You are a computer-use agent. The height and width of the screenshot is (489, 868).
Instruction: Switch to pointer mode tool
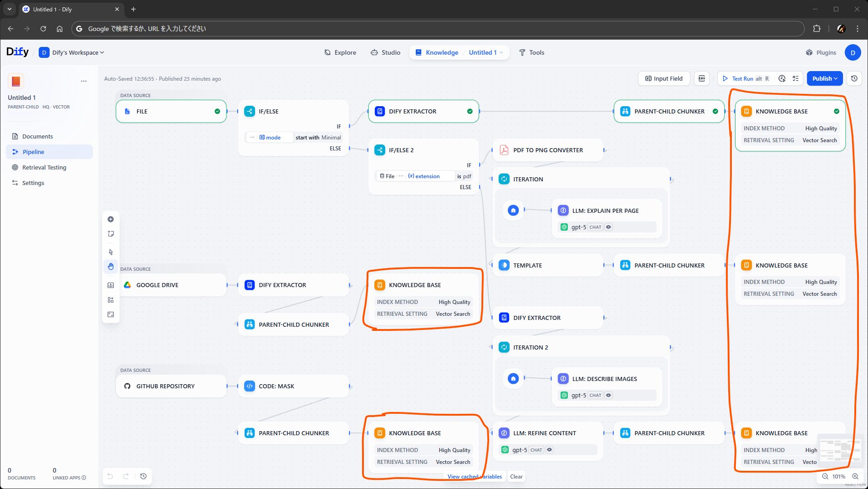pos(111,252)
